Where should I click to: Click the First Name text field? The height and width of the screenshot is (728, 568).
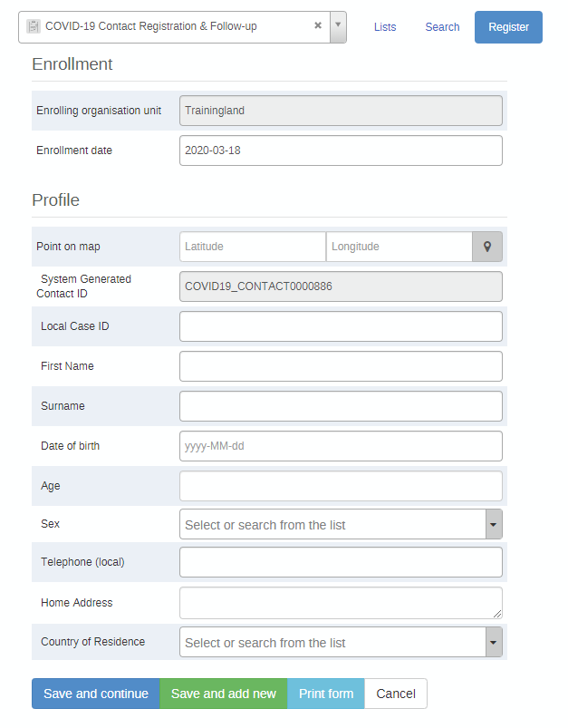(342, 366)
